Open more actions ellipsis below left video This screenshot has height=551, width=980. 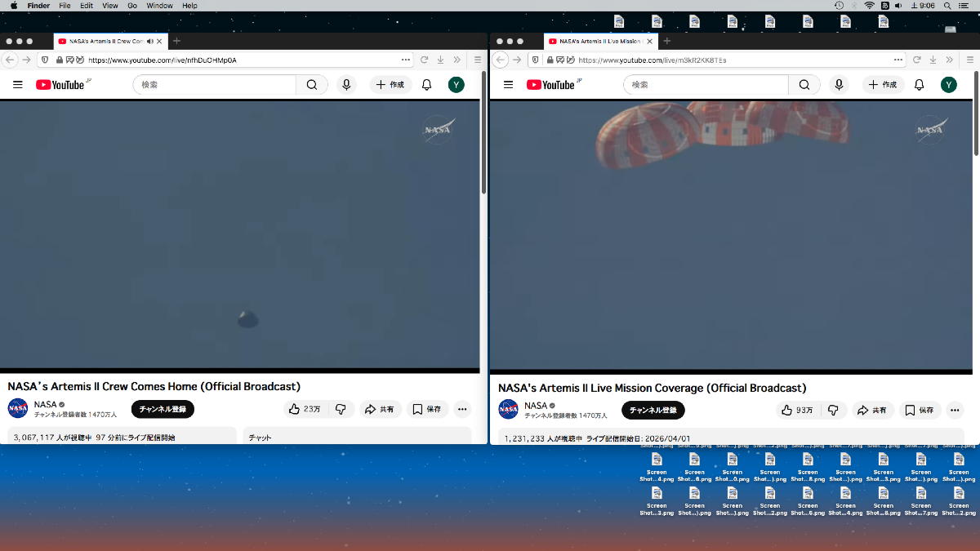click(x=462, y=409)
